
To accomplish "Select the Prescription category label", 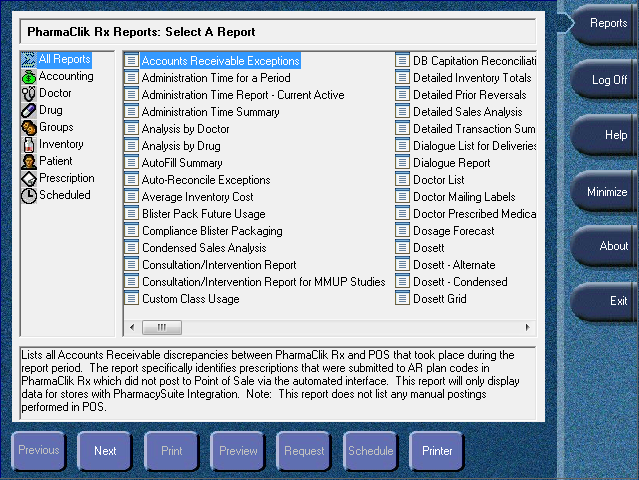I will [x=67, y=178].
